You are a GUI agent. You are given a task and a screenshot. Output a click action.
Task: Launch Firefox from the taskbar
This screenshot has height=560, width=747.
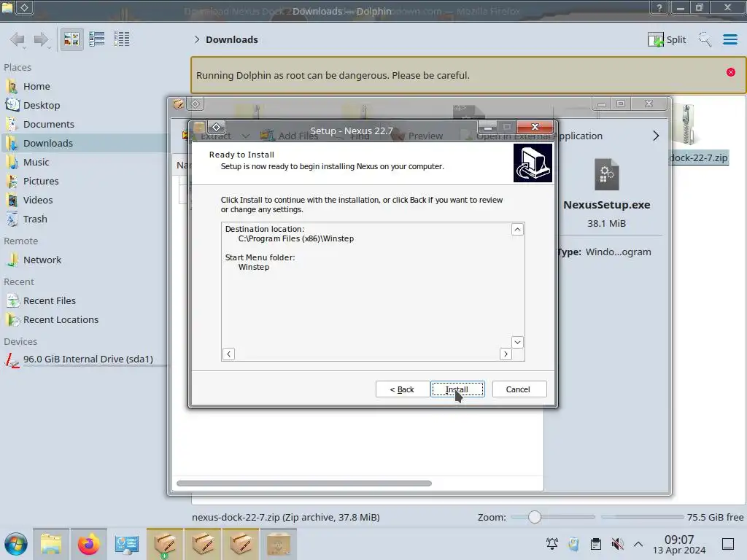pyautogui.click(x=88, y=544)
